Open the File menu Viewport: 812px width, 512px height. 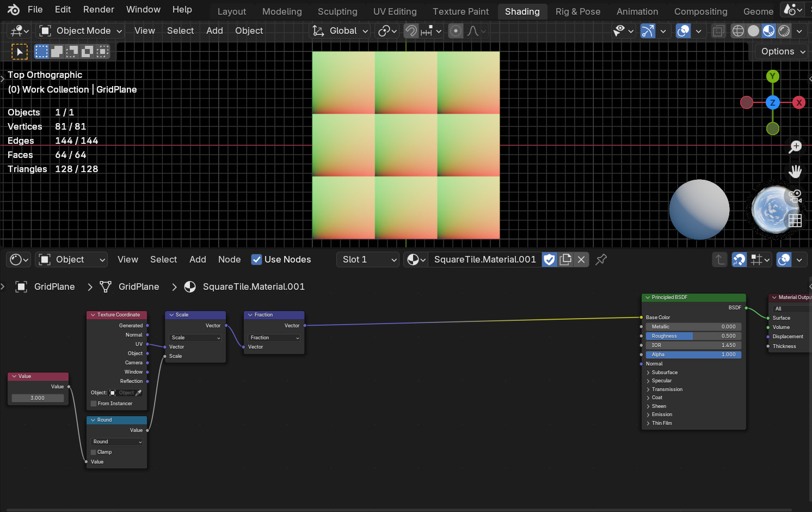click(35, 9)
